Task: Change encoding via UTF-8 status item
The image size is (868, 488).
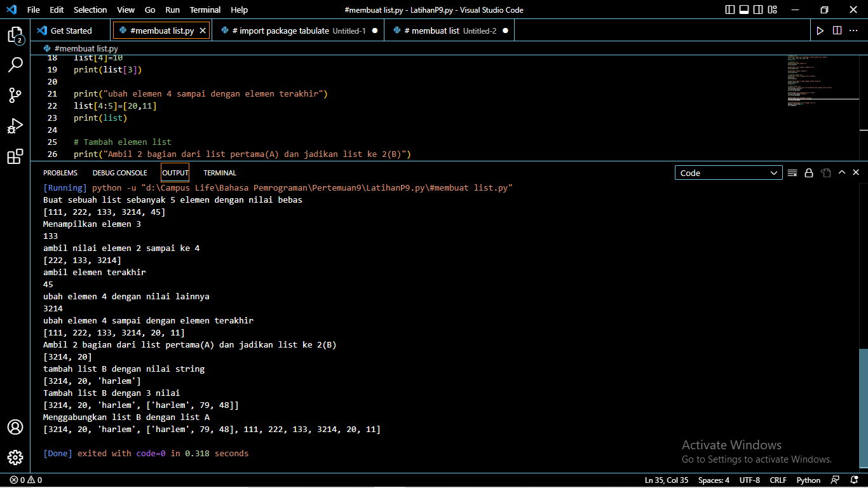Action: tap(750, 480)
